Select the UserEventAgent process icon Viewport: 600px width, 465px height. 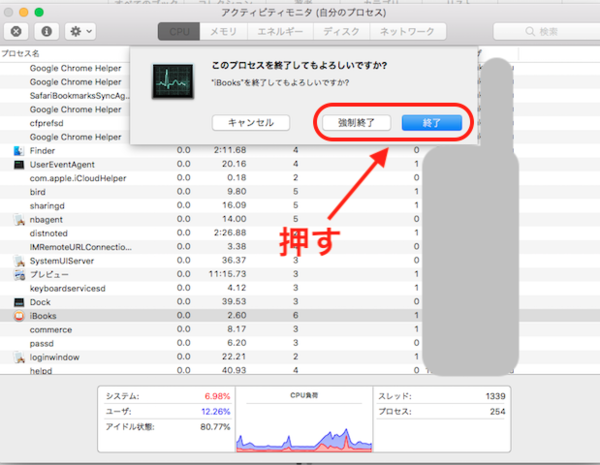(18, 165)
